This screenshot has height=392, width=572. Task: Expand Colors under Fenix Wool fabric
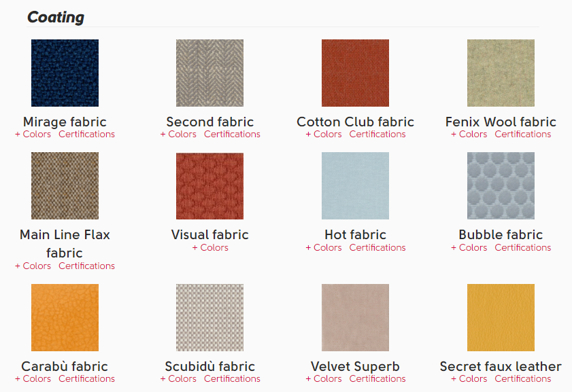(469, 134)
